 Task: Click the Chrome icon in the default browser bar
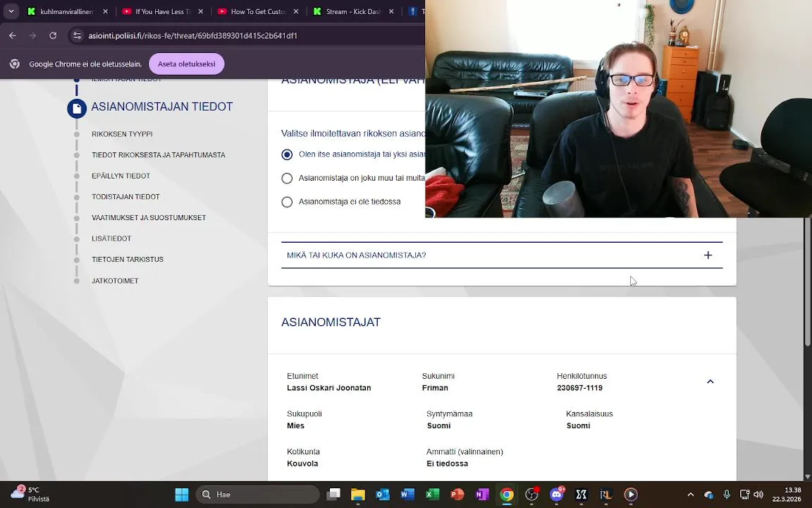pos(15,64)
